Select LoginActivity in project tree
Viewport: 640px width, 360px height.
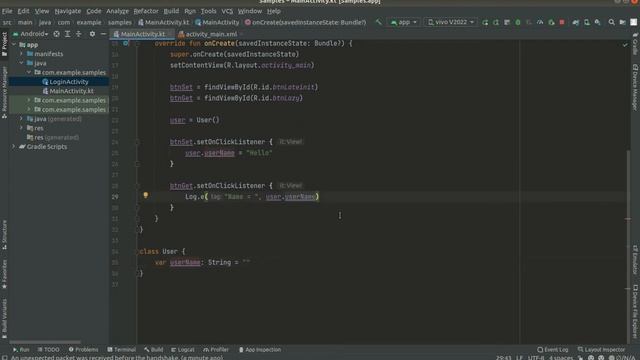69,82
